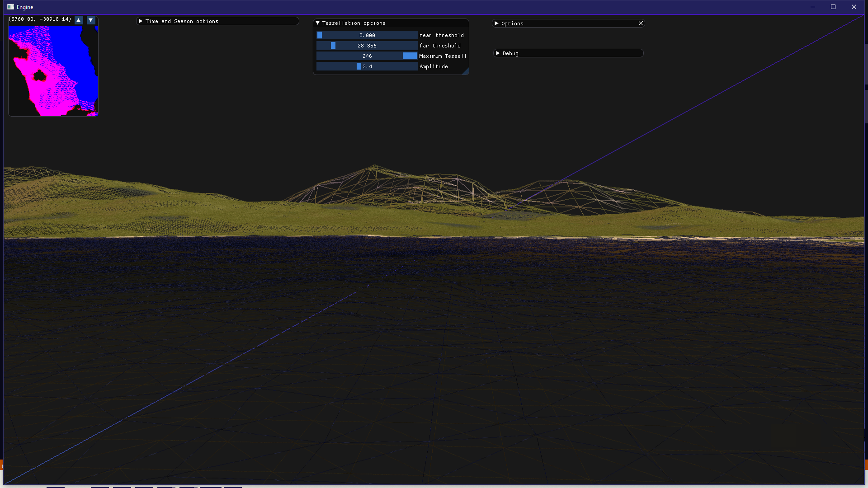Expand the Time and Season options panel
Screen dimensions: 868x488
pos(141,21)
